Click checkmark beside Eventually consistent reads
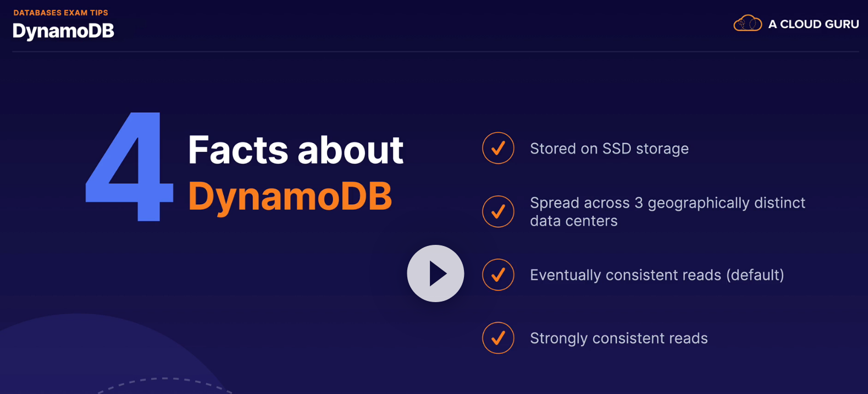Image resolution: width=868 pixels, height=394 pixels. pos(498,275)
